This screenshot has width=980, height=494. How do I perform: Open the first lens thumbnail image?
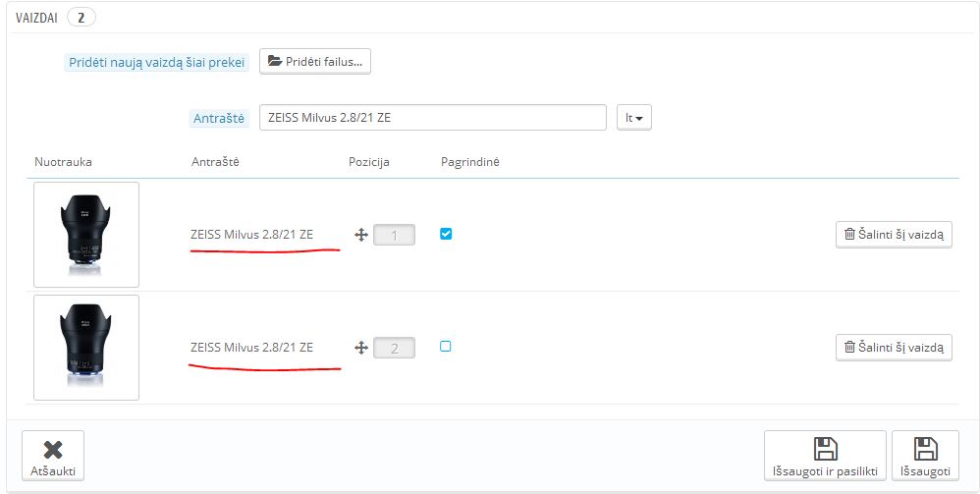86,235
